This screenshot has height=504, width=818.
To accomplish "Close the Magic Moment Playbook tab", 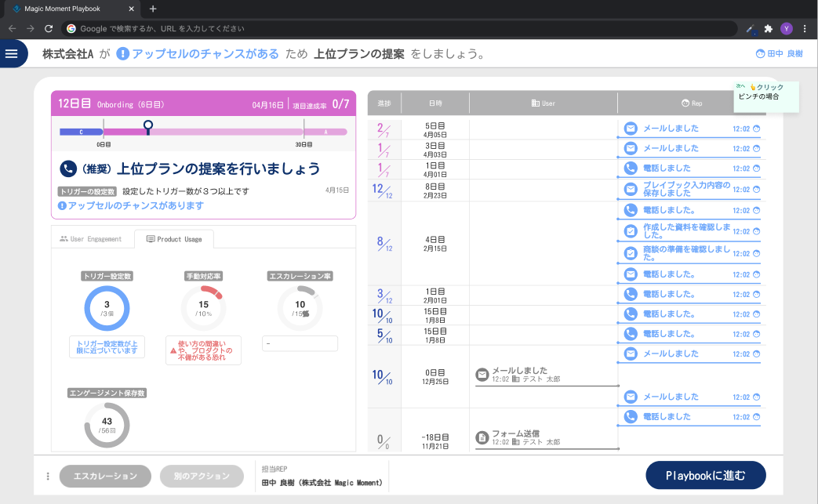I will click(x=131, y=9).
